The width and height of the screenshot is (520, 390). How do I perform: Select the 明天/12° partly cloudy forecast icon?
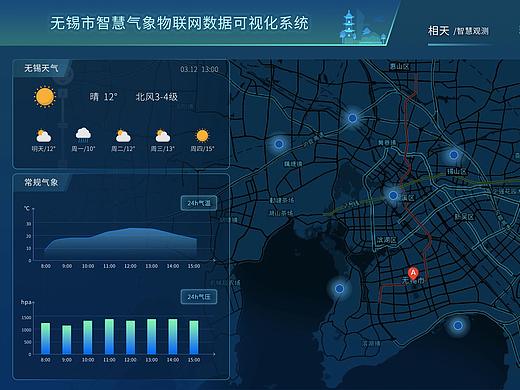[44, 136]
